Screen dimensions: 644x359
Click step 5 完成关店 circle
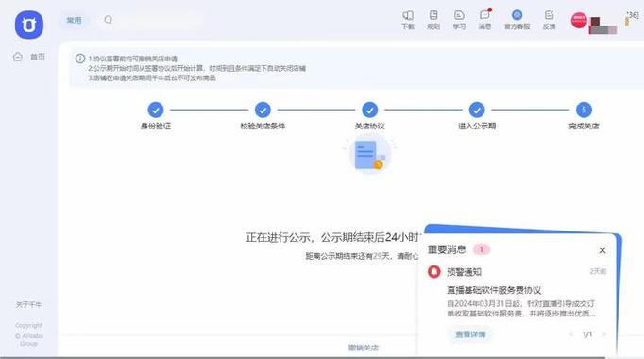click(584, 110)
